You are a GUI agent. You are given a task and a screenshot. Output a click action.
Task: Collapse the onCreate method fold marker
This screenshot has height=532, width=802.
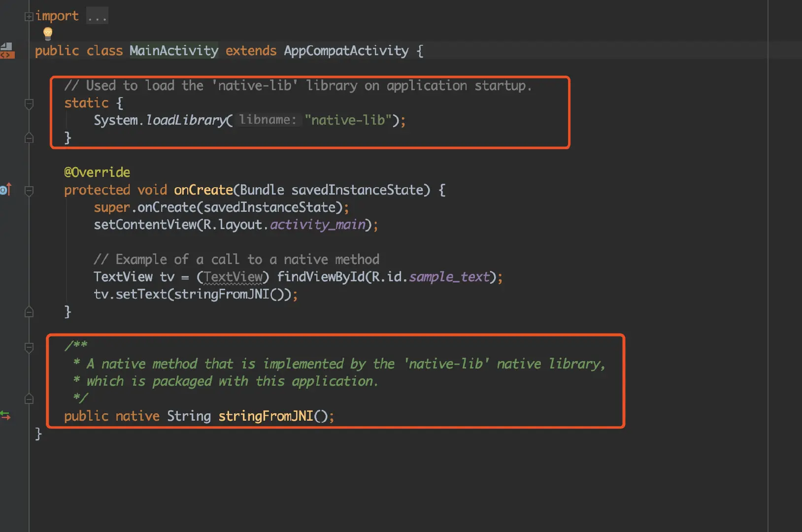click(29, 191)
